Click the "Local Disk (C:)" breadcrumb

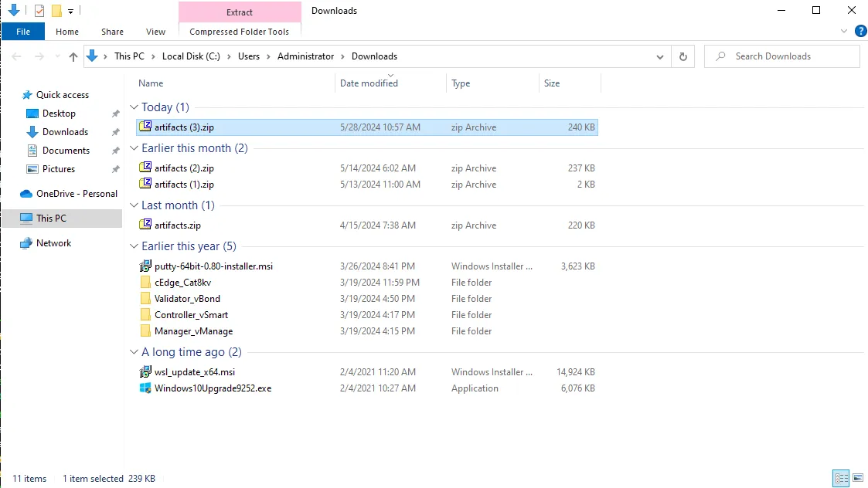click(x=190, y=56)
